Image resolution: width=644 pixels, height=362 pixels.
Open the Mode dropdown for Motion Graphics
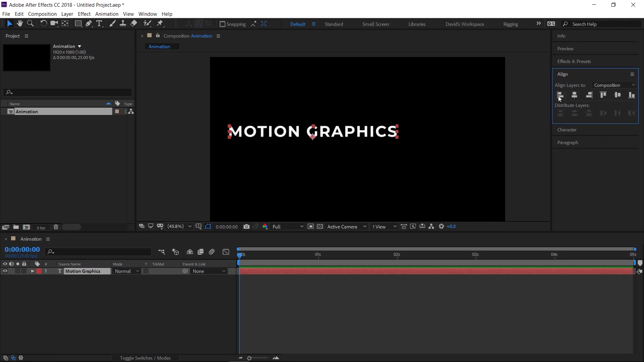(x=126, y=271)
